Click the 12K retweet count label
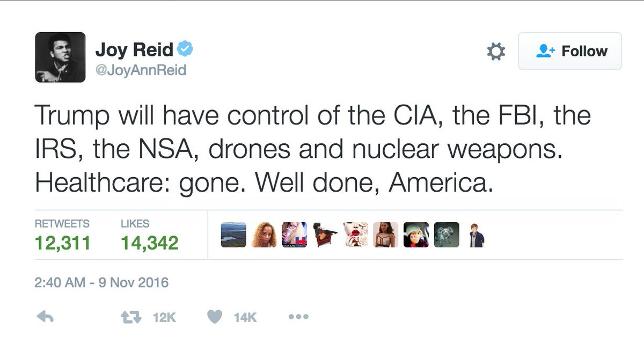Image resolution: width=644 pixels, height=344 pixels. coord(164,318)
